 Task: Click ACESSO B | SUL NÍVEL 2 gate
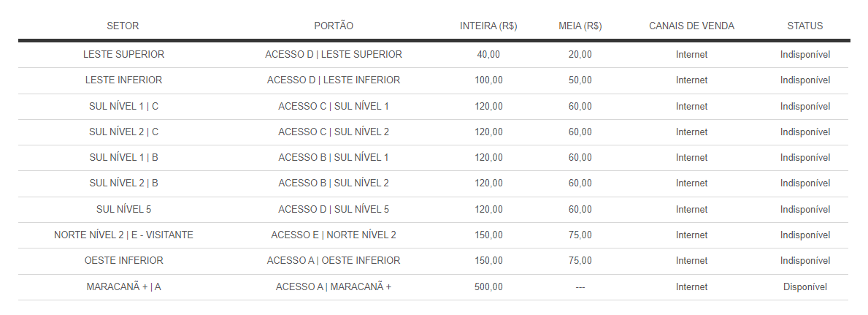click(x=333, y=183)
